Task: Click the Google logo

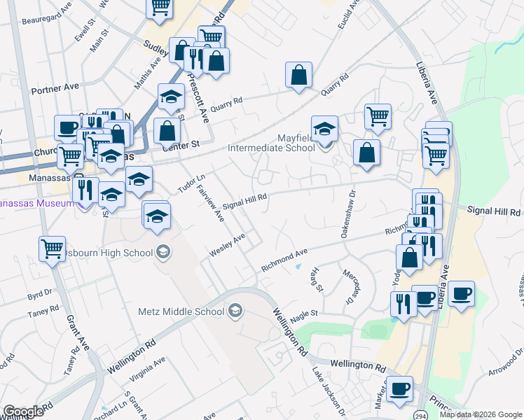Action: [23, 412]
